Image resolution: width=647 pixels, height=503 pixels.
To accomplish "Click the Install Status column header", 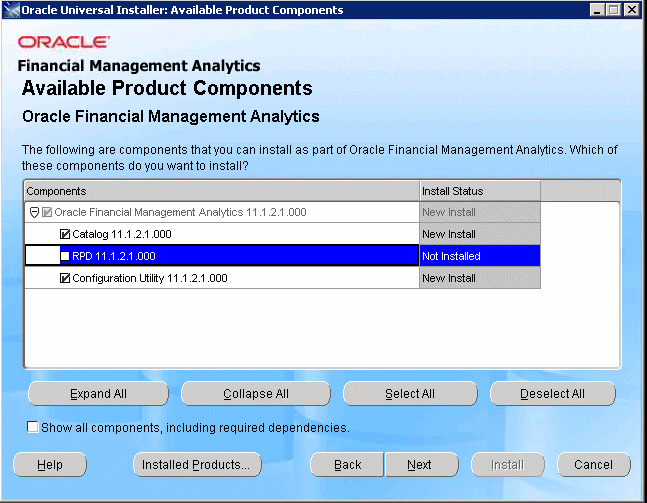I will [x=480, y=191].
